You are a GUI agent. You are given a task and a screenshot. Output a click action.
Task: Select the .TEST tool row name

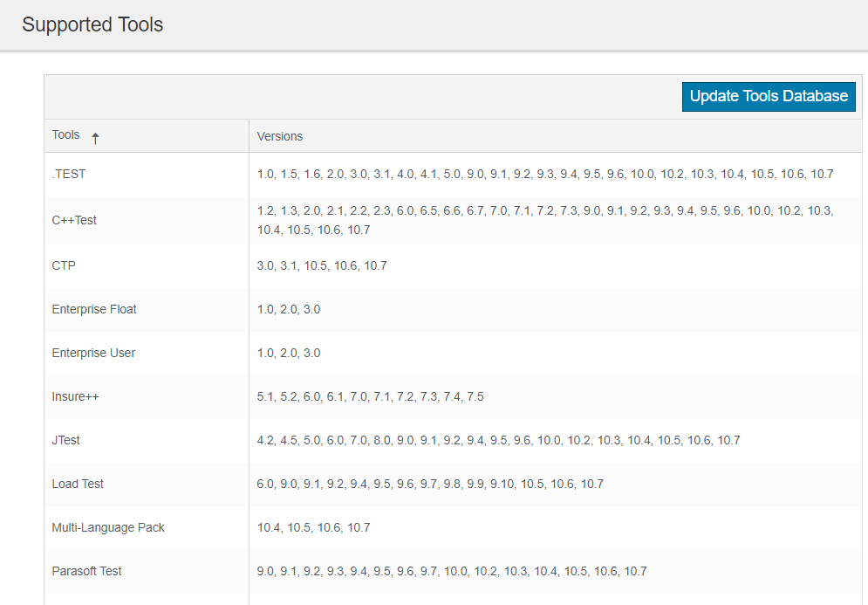tap(69, 174)
